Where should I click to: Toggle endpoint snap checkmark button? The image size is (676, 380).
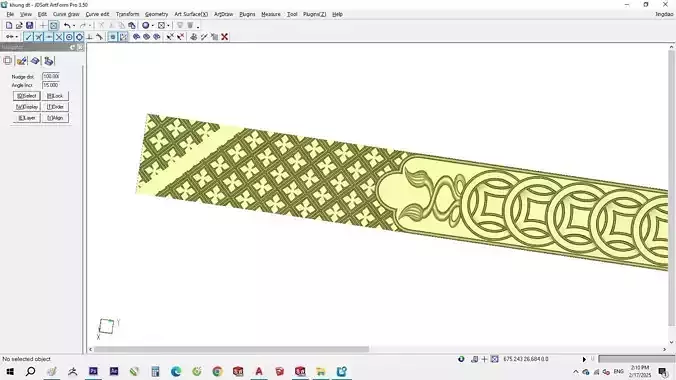28,37
